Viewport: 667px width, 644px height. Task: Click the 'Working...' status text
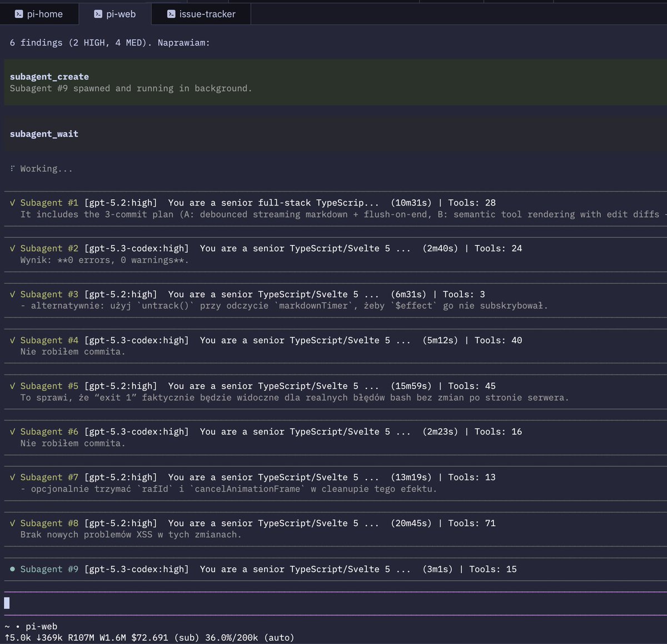pyautogui.click(x=47, y=168)
